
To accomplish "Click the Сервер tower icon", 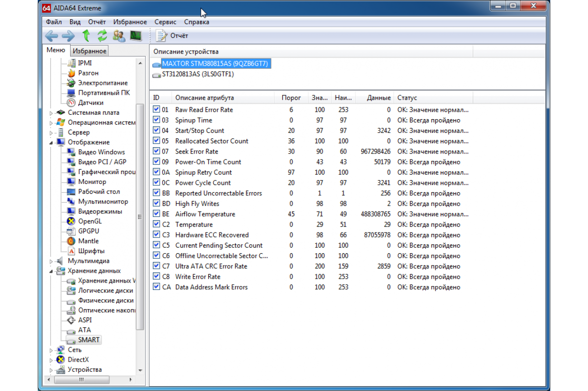I will (61, 132).
